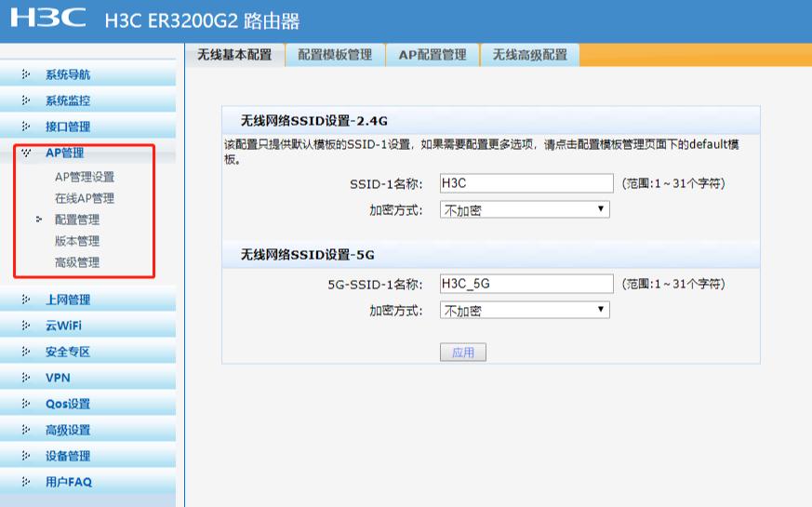Open 接口管理 in the sidebar
This screenshot has height=507, width=812.
[68, 127]
